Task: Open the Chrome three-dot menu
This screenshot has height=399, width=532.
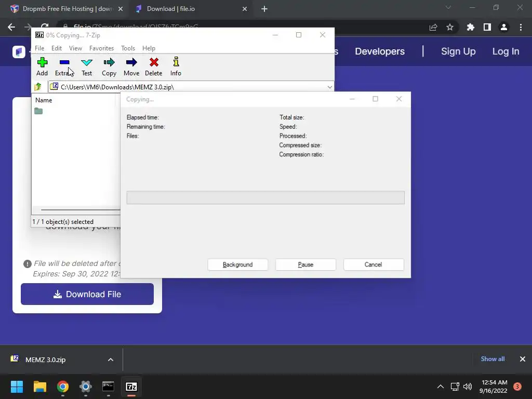Action: (x=521, y=28)
